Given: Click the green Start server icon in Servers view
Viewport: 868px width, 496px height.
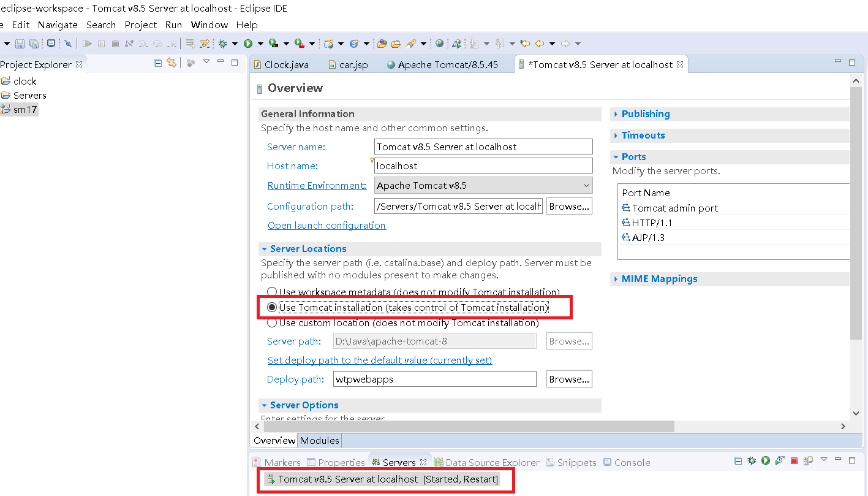Looking at the screenshot, I should click(x=766, y=460).
